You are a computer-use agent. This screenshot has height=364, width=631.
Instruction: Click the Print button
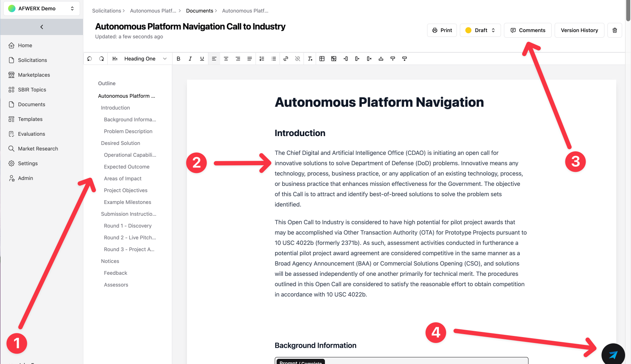(x=442, y=30)
